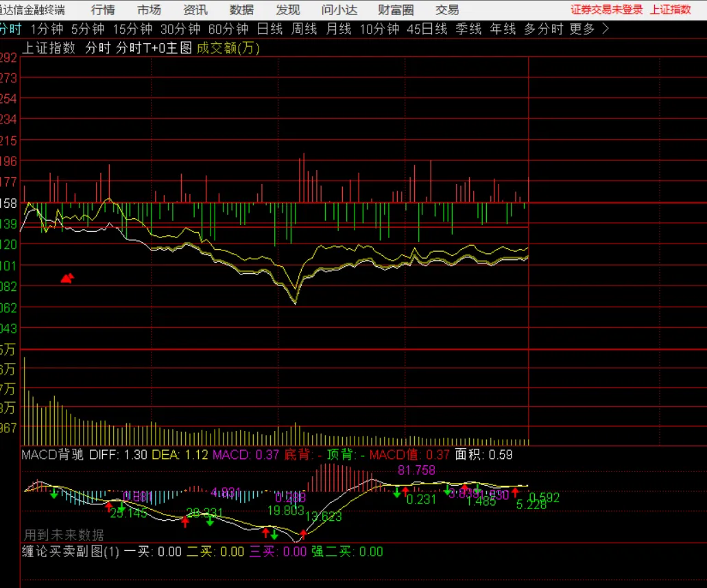
Task: Click the 0.231 green MACD label
Action: 421,499
